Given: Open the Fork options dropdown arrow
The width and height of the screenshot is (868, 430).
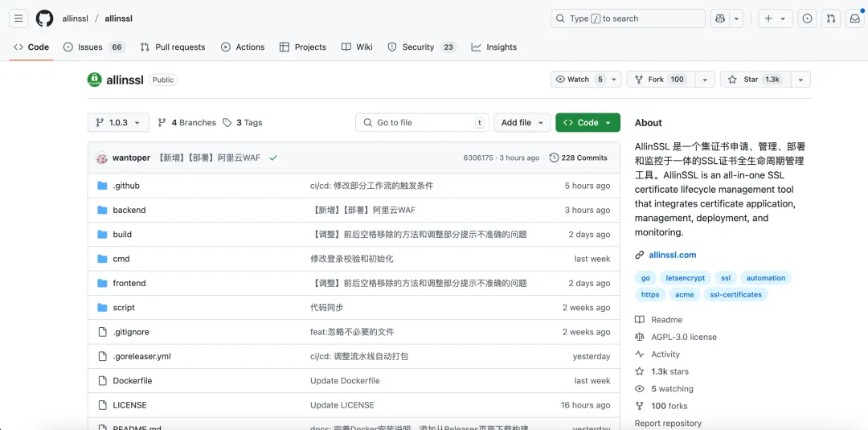Looking at the screenshot, I should (704, 80).
